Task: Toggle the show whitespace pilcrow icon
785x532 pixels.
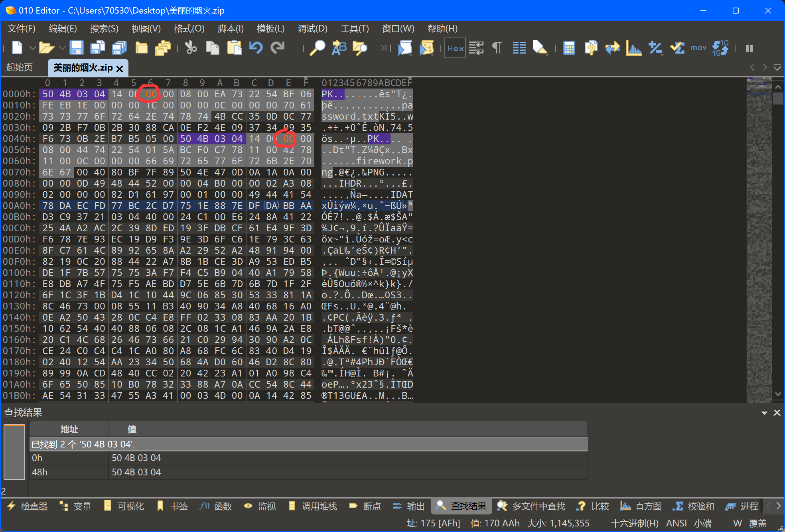Action: [x=497, y=48]
